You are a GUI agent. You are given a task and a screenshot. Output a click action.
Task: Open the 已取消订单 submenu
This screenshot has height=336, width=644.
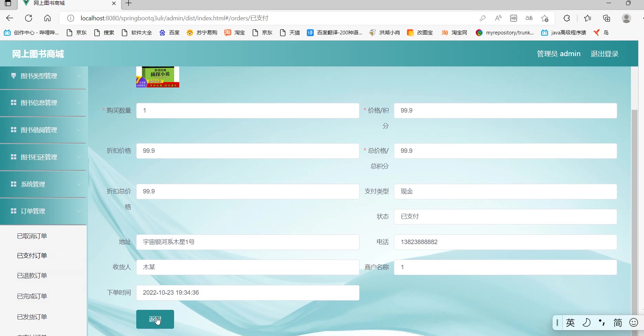click(x=32, y=236)
